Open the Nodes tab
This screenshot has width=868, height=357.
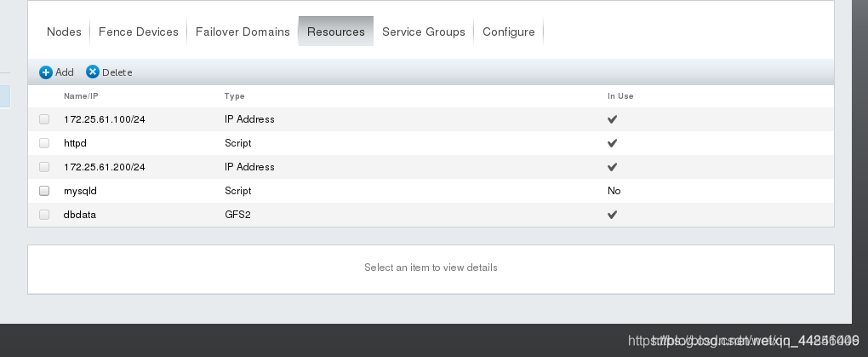point(64,32)
